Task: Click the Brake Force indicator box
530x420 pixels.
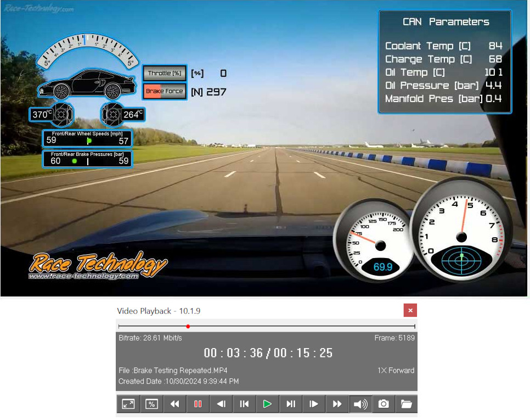Action: pyautogui.click(x=165, y=91)
